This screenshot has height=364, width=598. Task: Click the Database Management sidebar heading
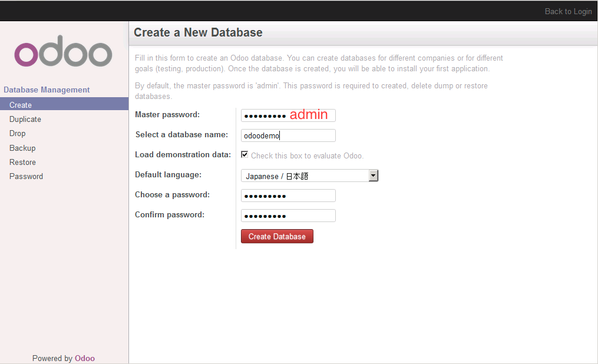coord(47,90)
